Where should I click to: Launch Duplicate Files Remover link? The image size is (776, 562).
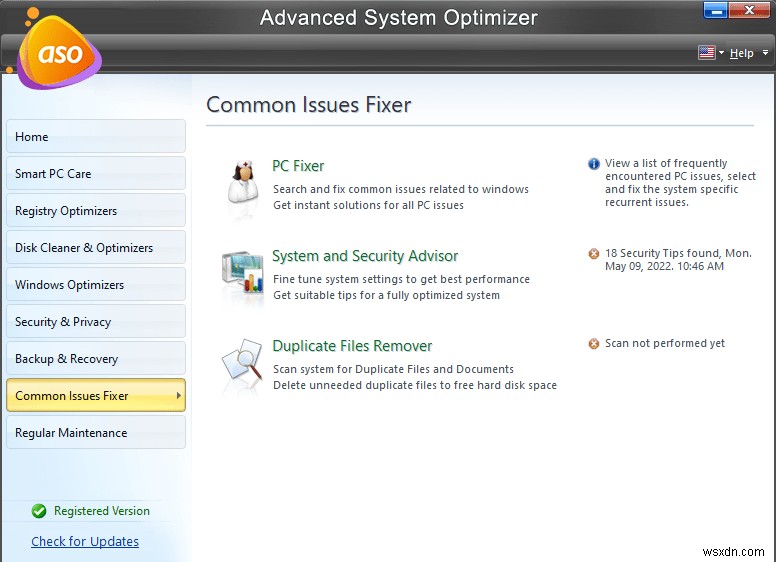pos(352,346)
